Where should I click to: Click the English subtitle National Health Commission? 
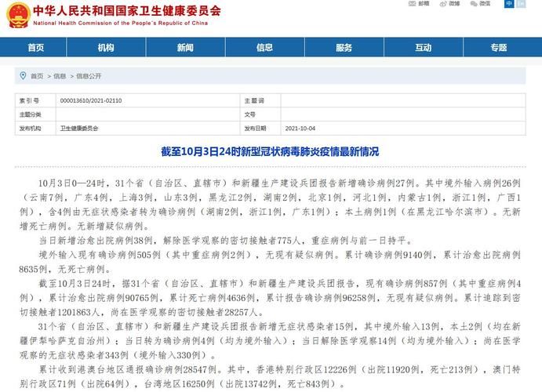[120, 24]
